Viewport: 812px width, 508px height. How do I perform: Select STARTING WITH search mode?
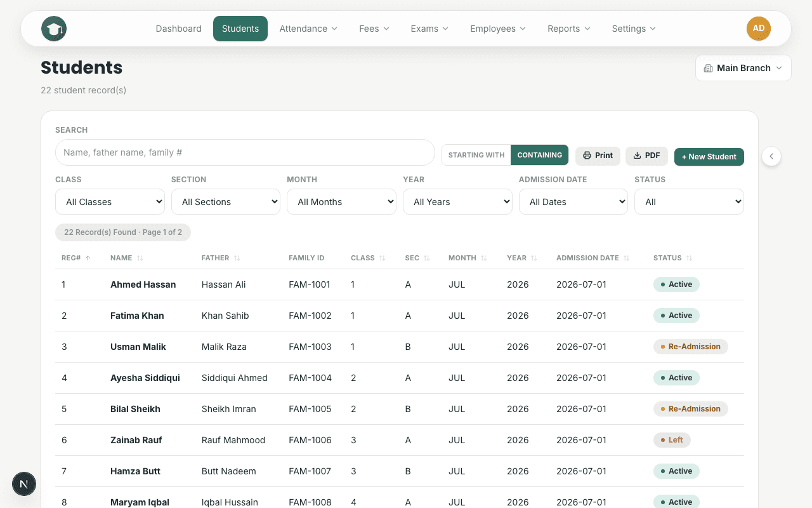point(476,155)
